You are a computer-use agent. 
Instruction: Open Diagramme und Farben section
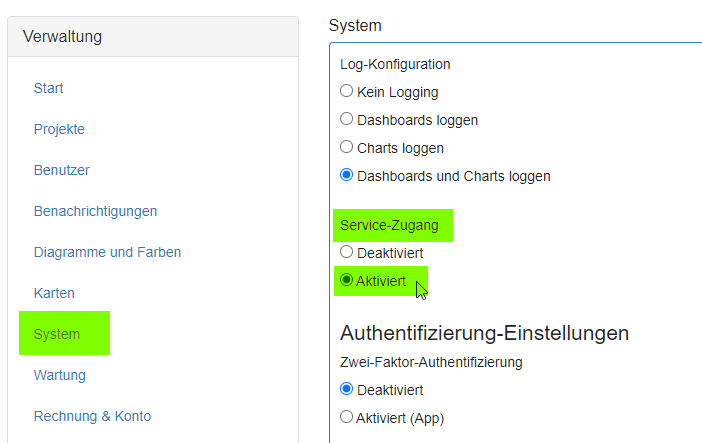click(x=107, y=252)
